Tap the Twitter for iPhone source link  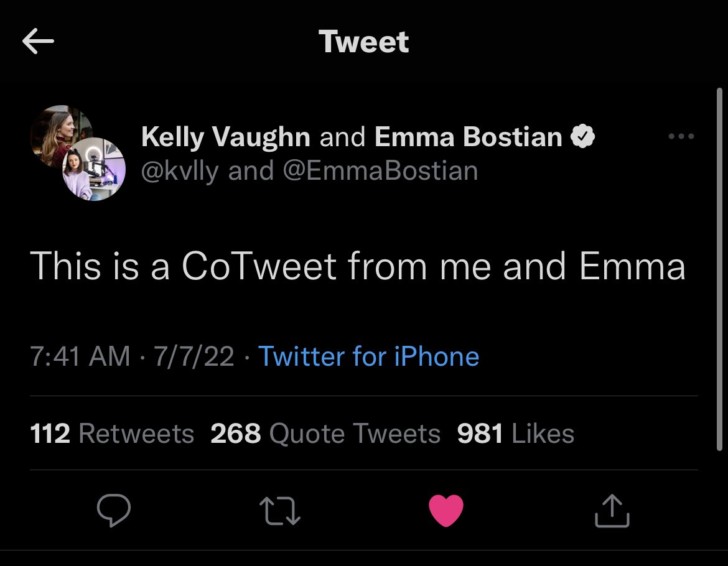368,356
